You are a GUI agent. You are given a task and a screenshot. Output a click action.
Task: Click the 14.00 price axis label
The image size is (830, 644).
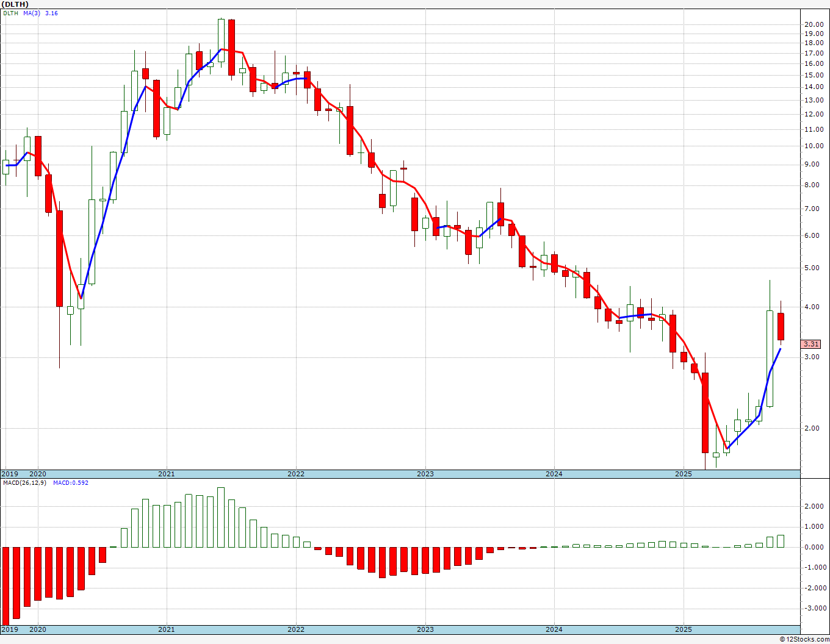tap(813, 87)
